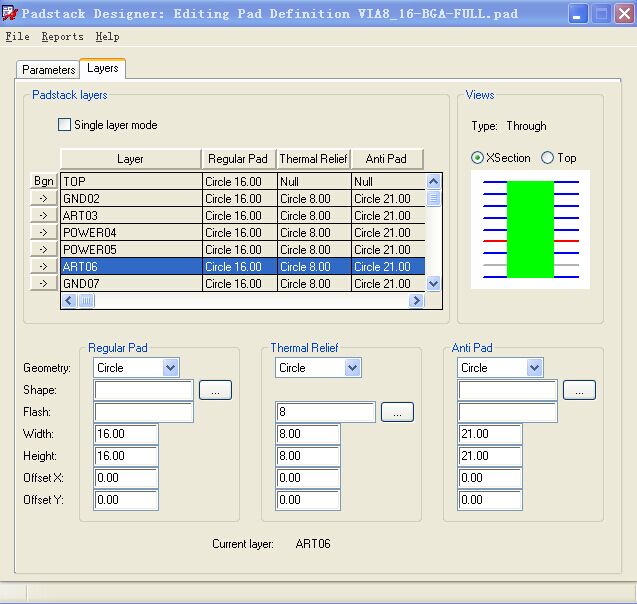Select the Top view radio button

(547, 158)
